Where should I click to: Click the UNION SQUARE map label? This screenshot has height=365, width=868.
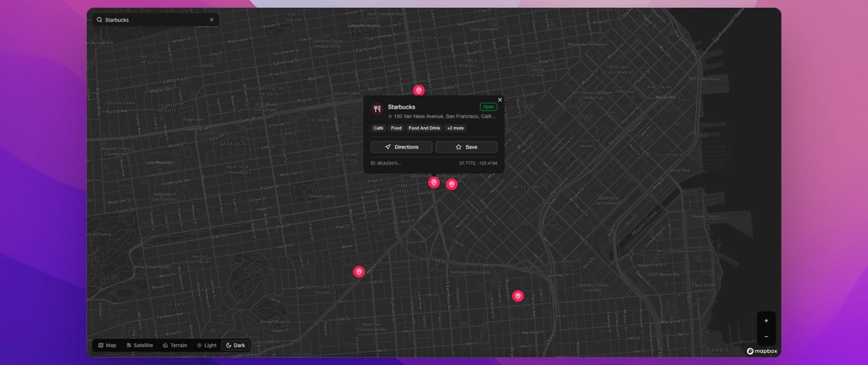536,72
